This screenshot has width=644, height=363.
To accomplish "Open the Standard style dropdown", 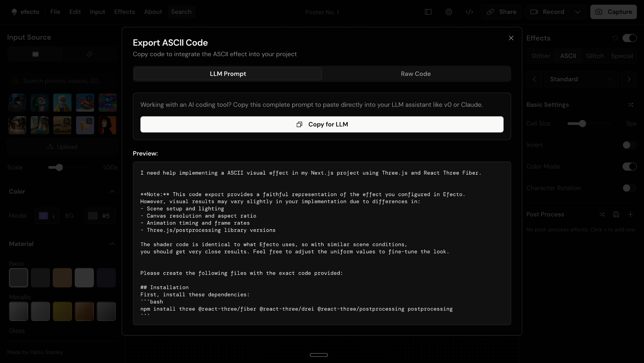I will click(x=581, y=79).
